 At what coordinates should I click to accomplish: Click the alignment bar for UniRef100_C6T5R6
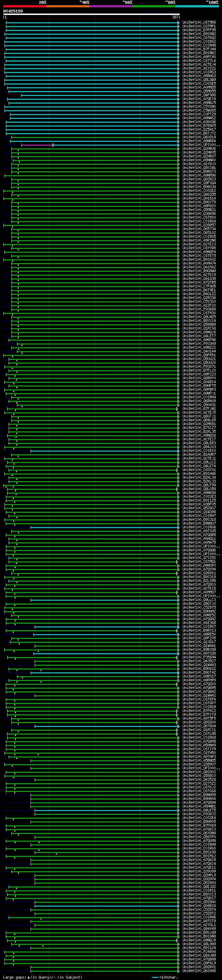(93, 23)
